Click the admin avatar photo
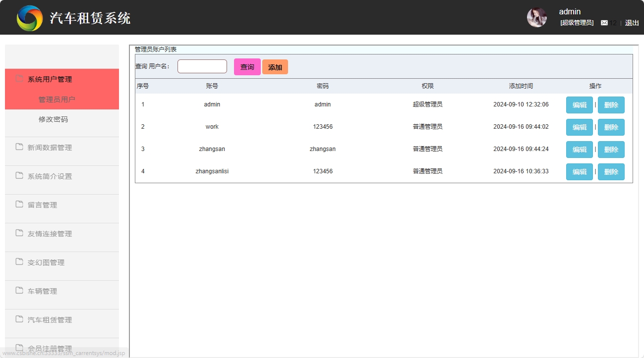The width and height of the screenshot is (644, 358). (x=536, y=17)
